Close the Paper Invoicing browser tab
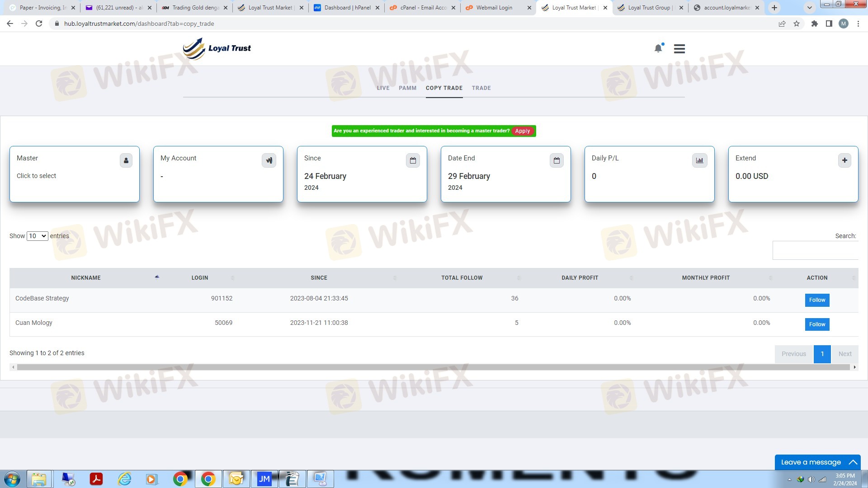The image size is (868, 488). pyautogui.click(x=73, y=8)
